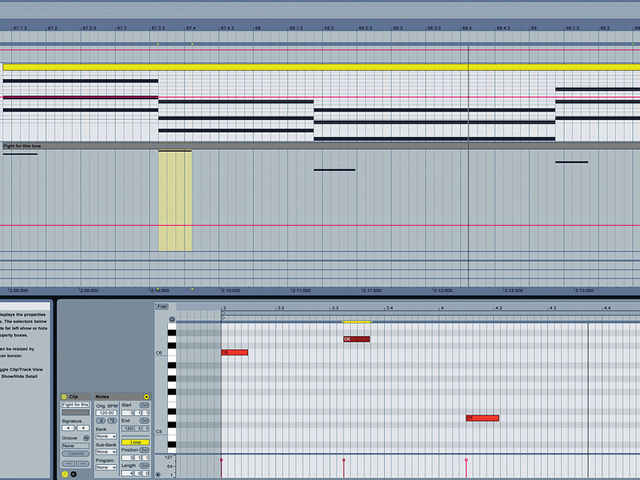Click 2:12.000 in the bottom time ruler
Viewport: 640px width, 480px height.
tap(443, 291)
